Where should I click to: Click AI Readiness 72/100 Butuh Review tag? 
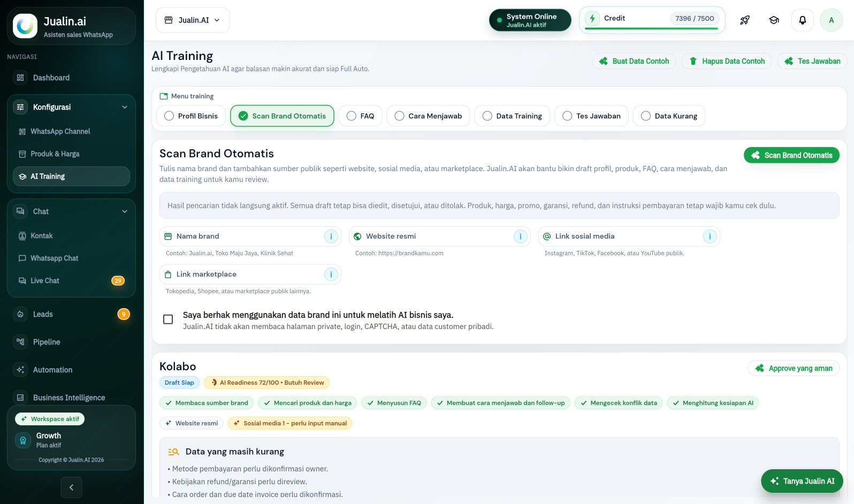(x=267, y=383)
